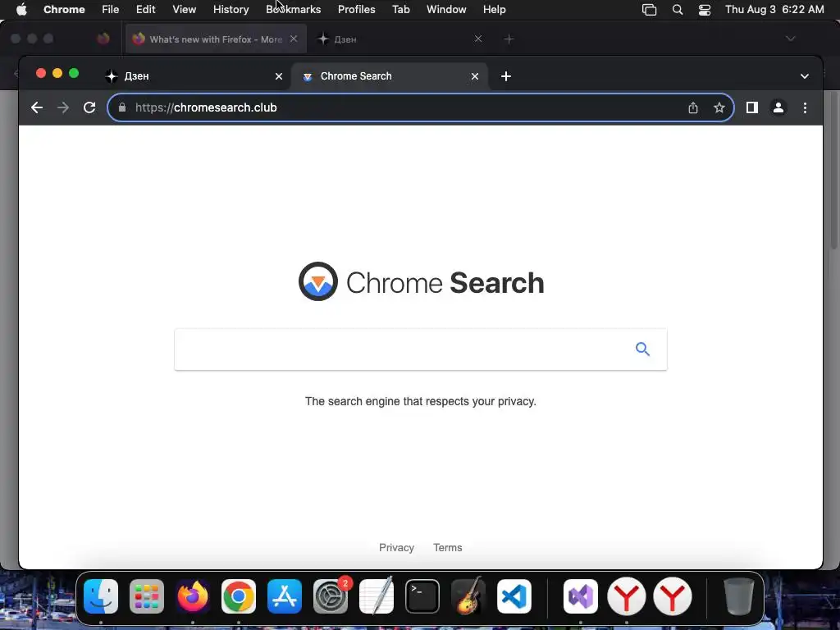Open a new tab with plus button

coord(505,76)
